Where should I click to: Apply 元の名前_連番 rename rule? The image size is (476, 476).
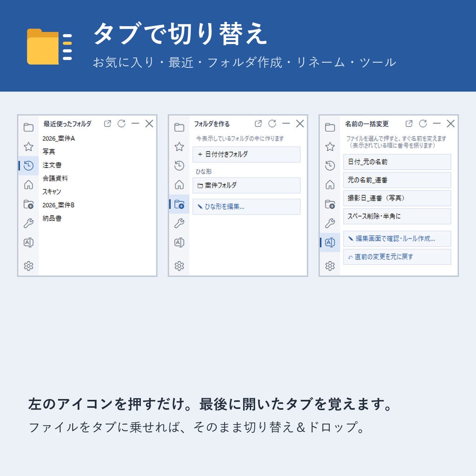[x=397, y=180]
